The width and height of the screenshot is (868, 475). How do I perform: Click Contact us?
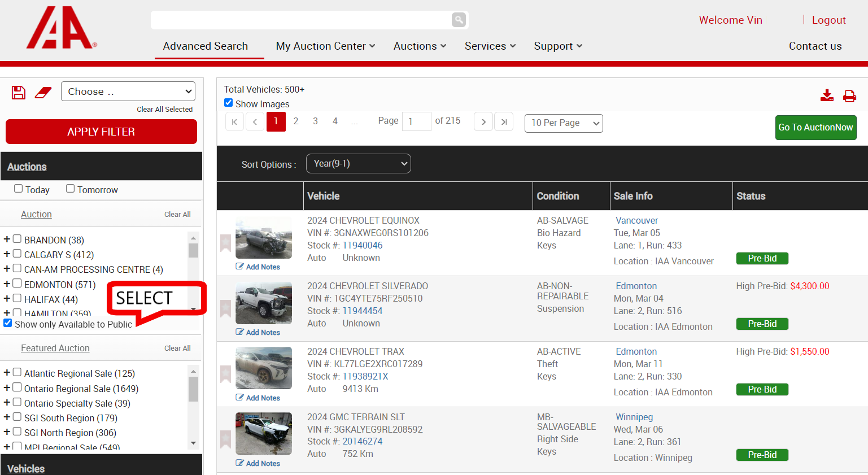pyautogui.click(x=815, y=46)
